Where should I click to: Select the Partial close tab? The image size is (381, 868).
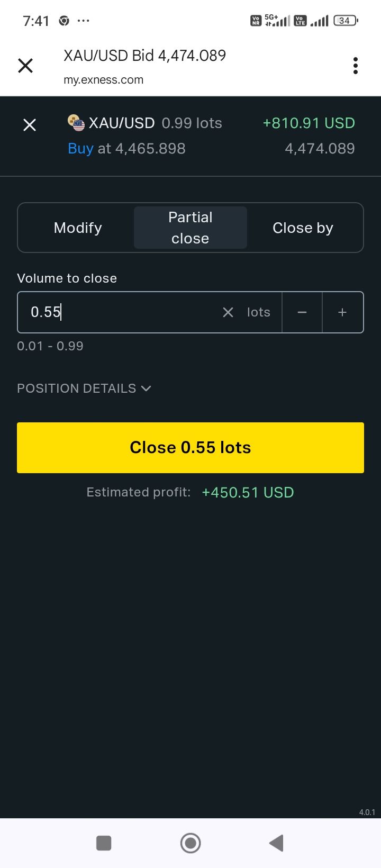(190, 228)
